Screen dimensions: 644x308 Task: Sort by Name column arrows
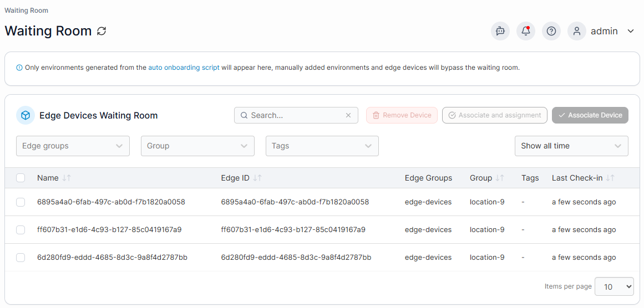67,178
